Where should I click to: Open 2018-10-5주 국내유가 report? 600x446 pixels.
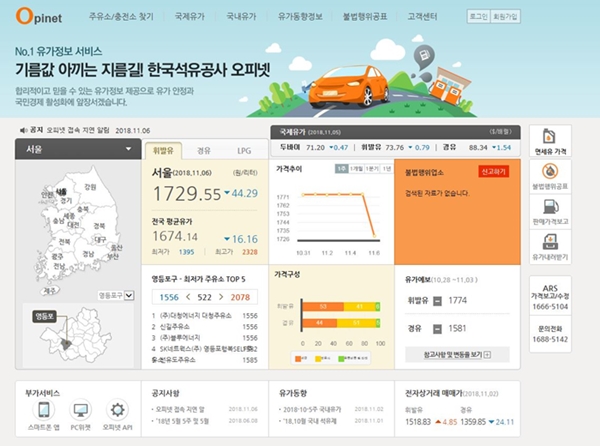(312, 409)
